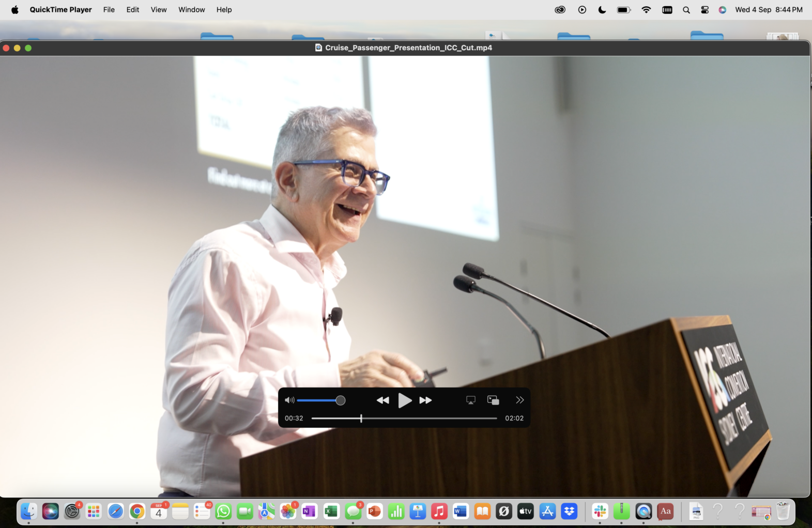Open Messages from the Dock

[x=353, y=511]
